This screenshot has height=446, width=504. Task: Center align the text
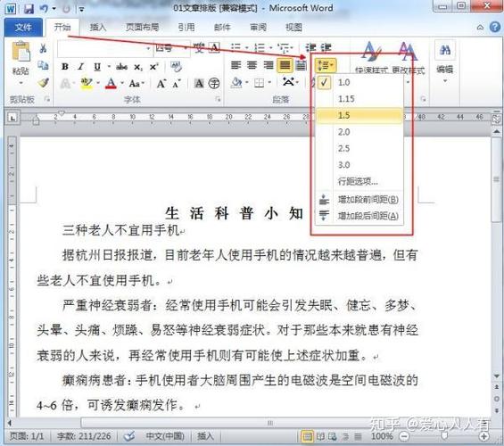(252, 65)
